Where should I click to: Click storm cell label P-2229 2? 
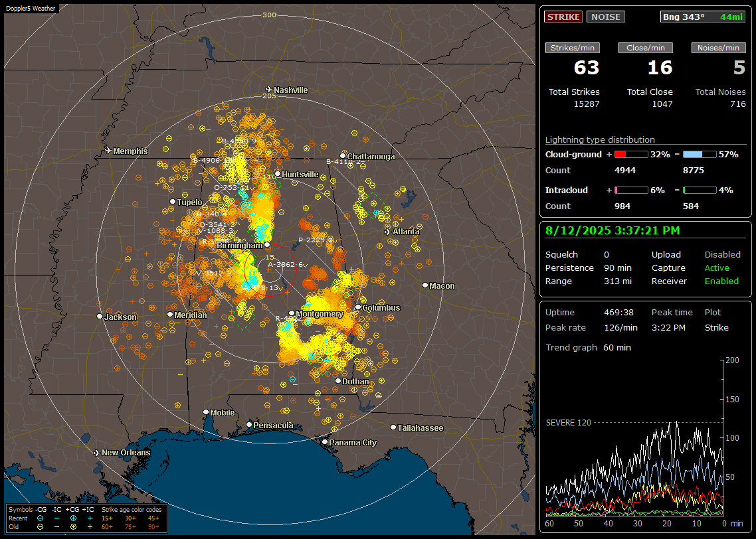click(x=316, y=240)
